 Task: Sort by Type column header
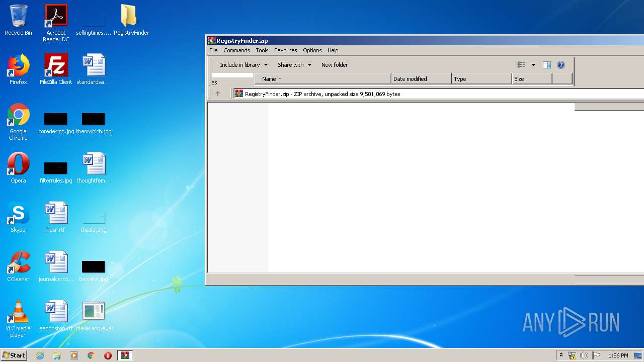click(x=481, y=79)
